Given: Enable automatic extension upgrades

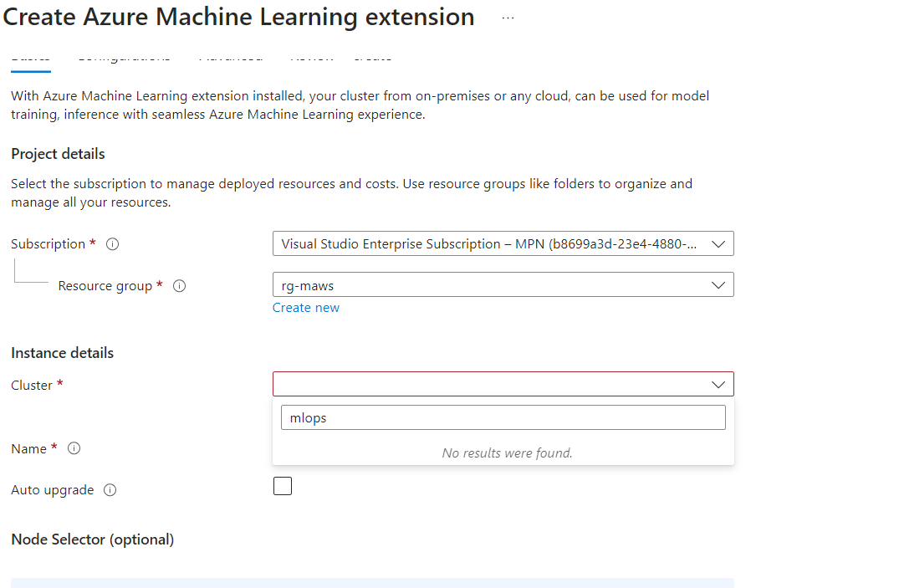Looking at the screenshot, I should pos(283,485).
